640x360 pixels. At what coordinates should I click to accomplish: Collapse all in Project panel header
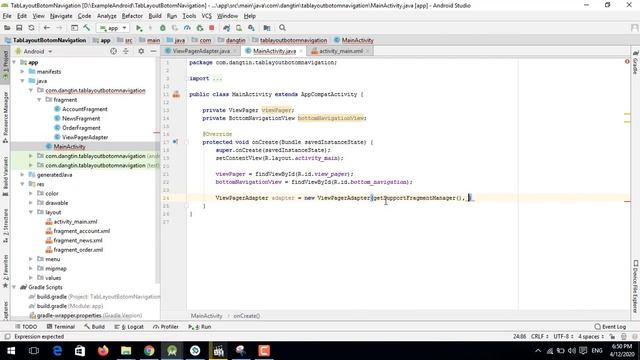(x=126, y=51)
